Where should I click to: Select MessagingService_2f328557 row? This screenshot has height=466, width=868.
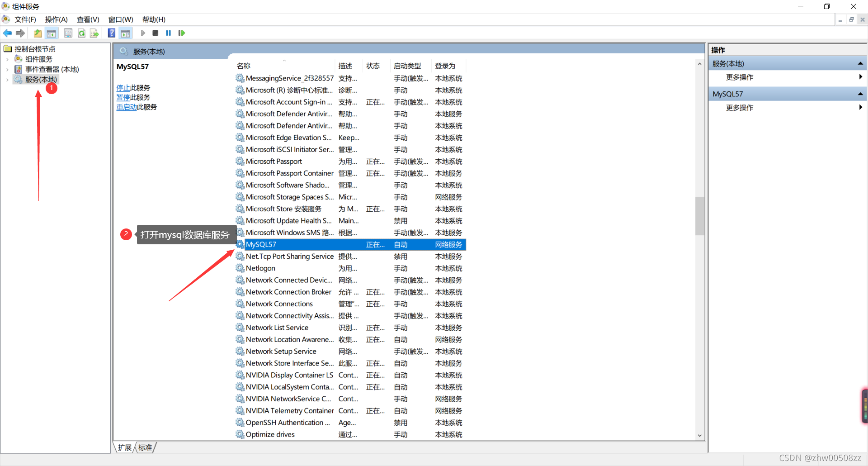pyautogui.click(x=350, y=78)
